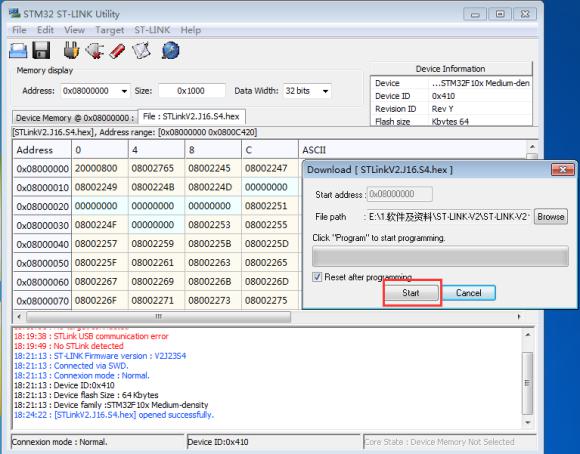This screenshot has height=454, width=580.
Task: Click log line opened successfully
Action: coord(114,415)
